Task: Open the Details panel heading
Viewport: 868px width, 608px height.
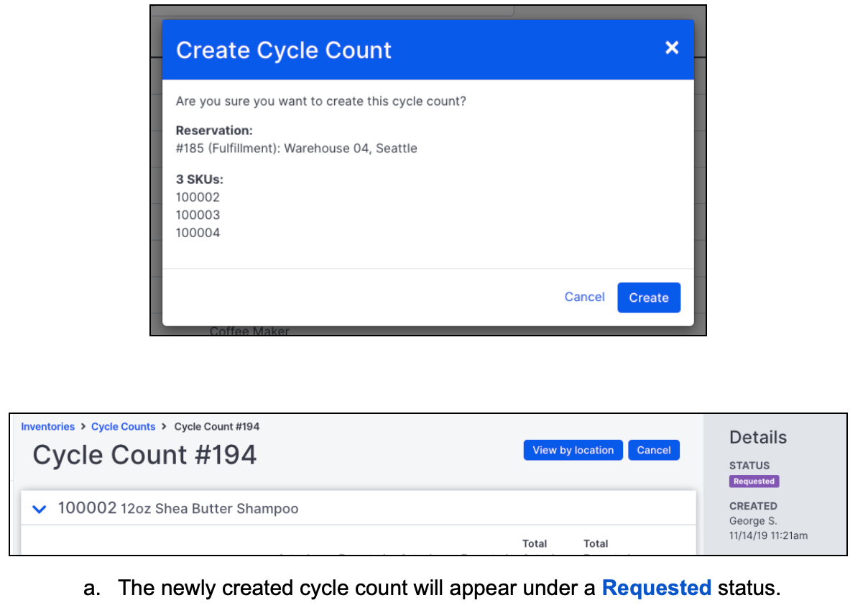Action: pos(758,437)
